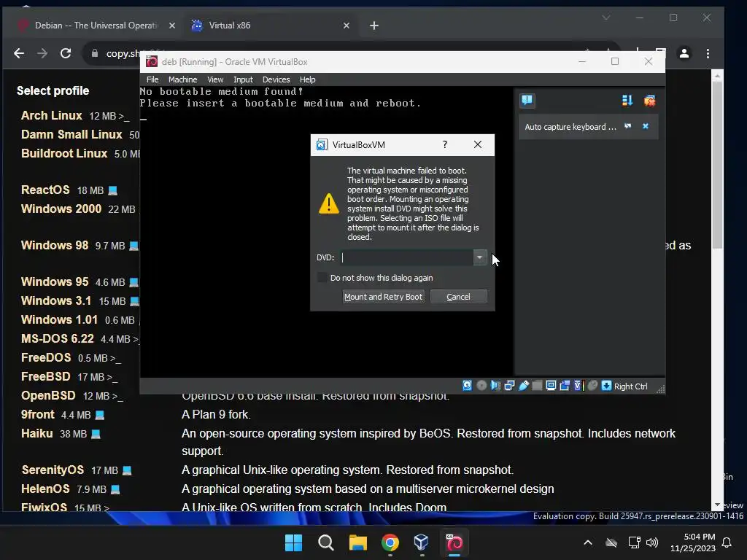Viewport: 747px width, 560px height.
Task: Open the Devices menu in VirtualBox
Action: [276, 79]
